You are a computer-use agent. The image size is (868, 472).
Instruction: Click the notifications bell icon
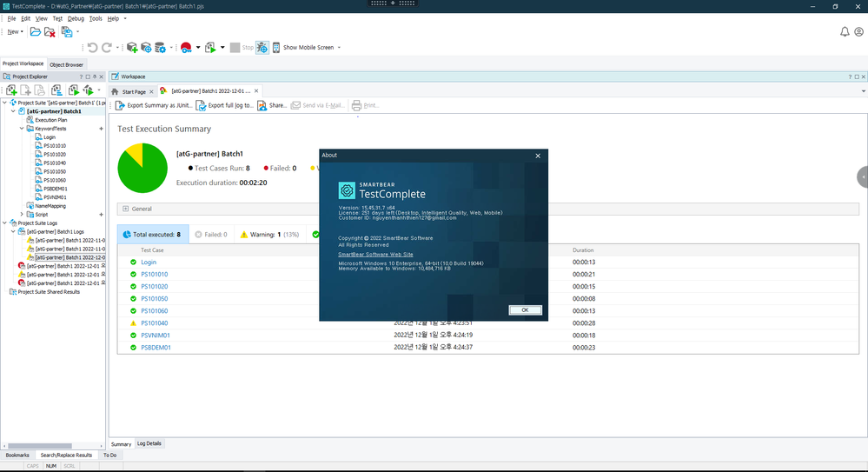point(845,32)
